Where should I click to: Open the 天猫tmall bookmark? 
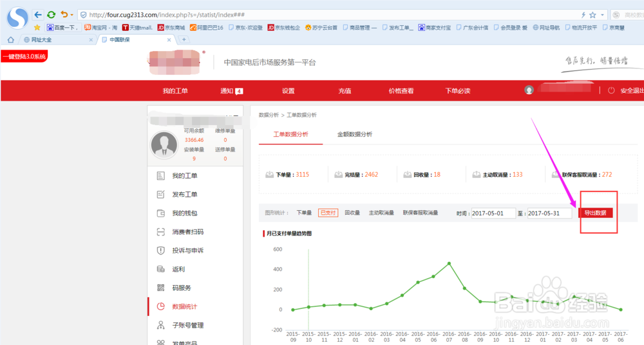pos(137,28)
